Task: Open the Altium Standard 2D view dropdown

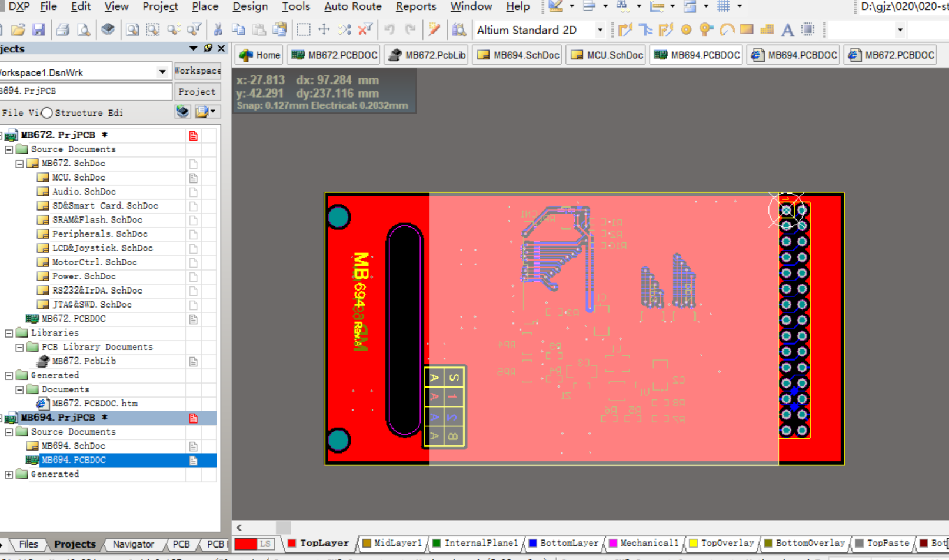Action: point(600,29)
